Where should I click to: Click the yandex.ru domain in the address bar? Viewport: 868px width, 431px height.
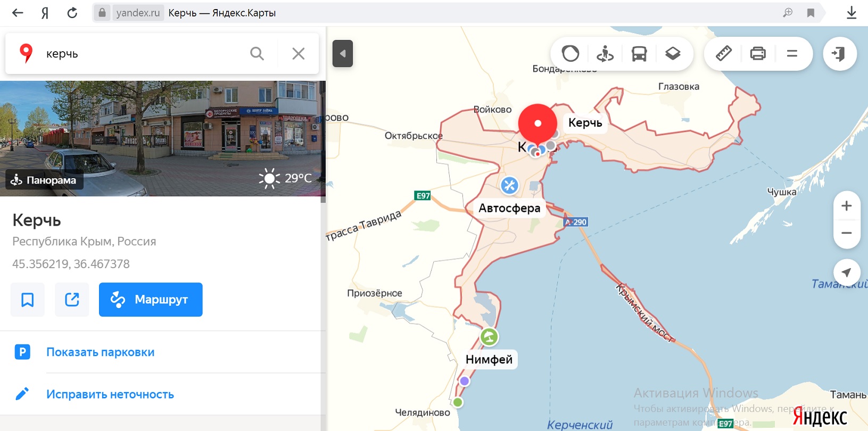[x=138, y=13]
